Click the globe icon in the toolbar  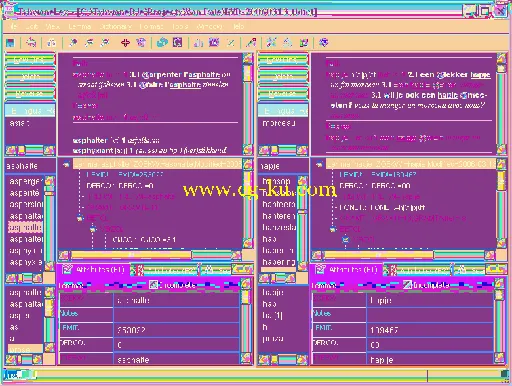point(162,43)
